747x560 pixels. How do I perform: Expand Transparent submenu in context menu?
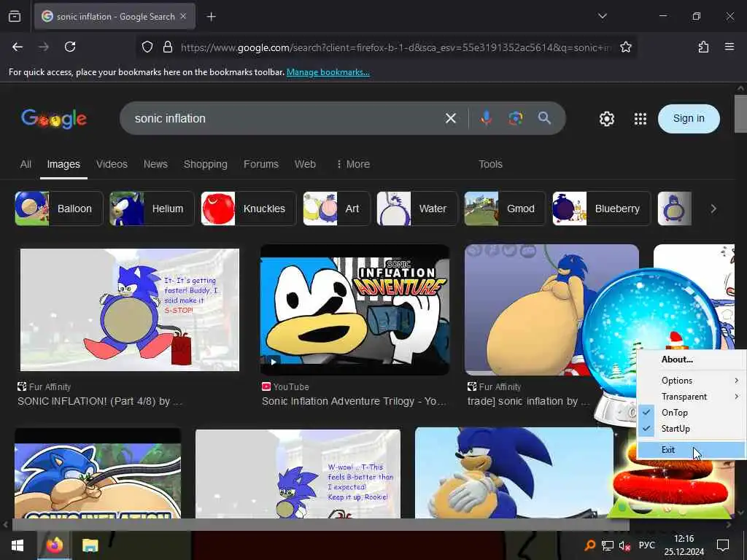tap(692, 397)
